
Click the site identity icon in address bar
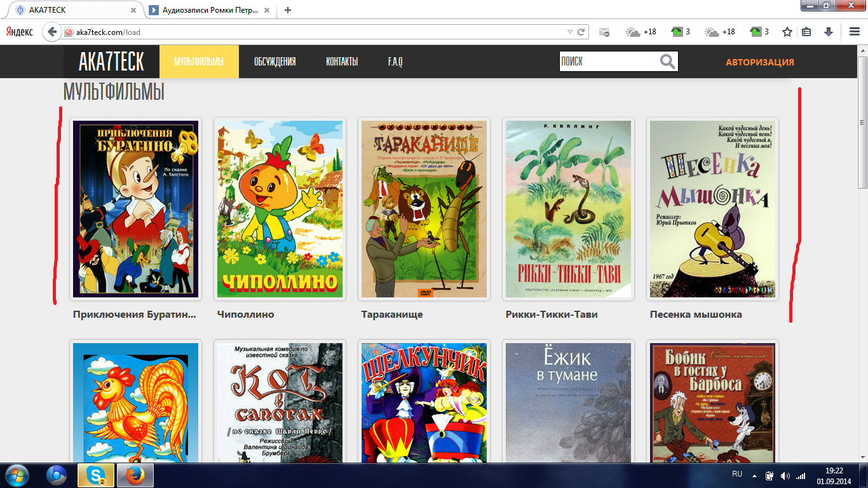click(x=69, y=32)
